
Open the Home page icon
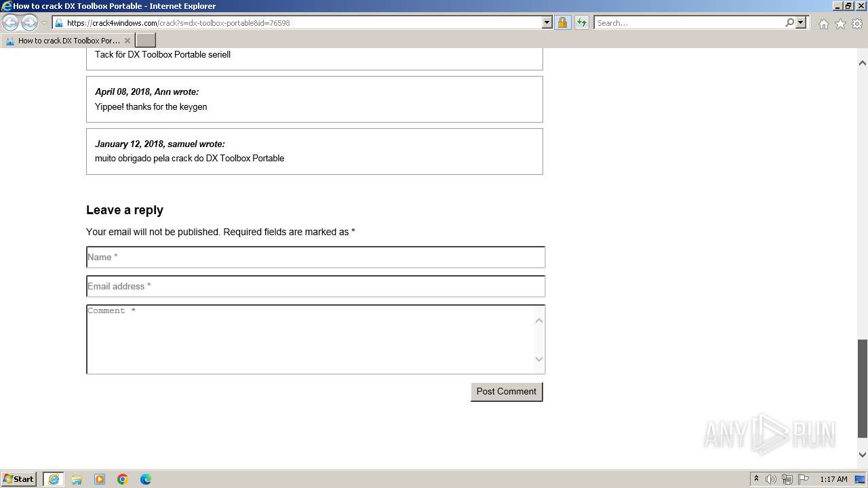pos(823,24)
